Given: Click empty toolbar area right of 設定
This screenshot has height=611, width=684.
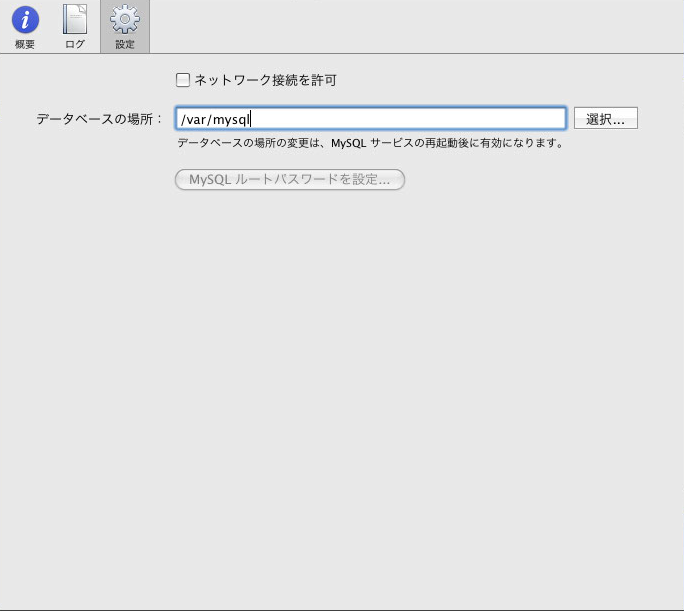Looking at the screenshot, I should (x=400, y=27).
